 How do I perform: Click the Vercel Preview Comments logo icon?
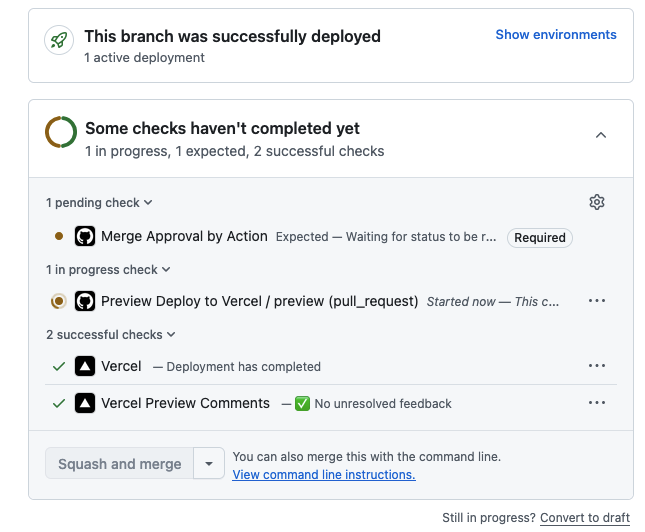pyautogui.click(x=85, y=403)
